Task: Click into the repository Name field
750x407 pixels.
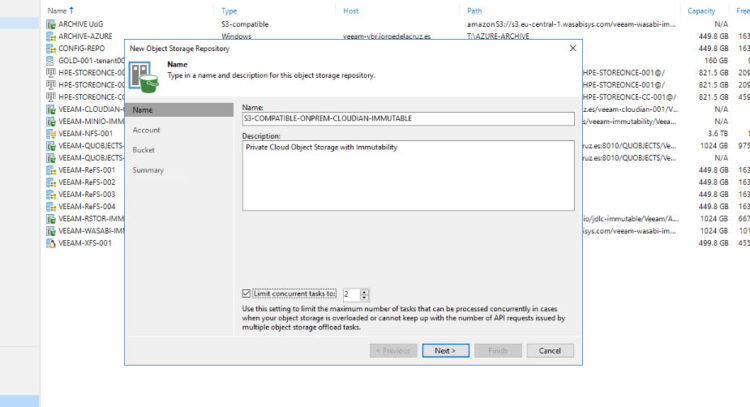Action: (x=408, y=118)
